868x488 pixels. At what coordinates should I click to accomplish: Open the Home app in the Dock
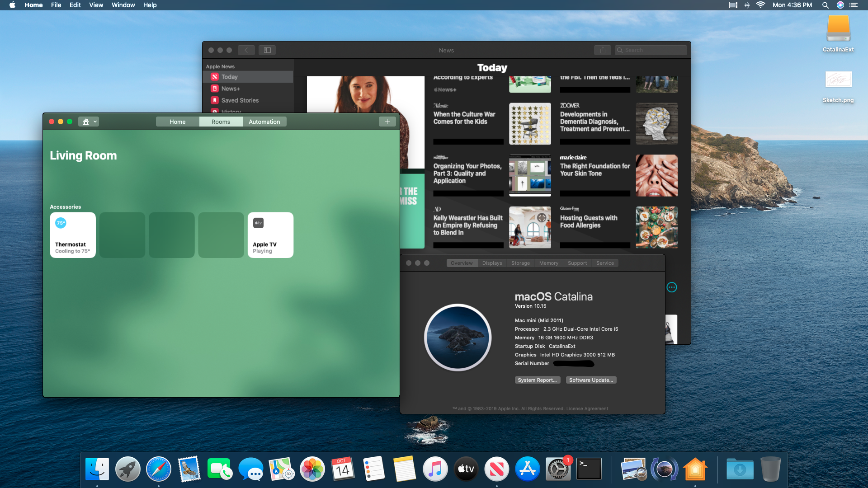pyautogui.click(x=695, y=469)
